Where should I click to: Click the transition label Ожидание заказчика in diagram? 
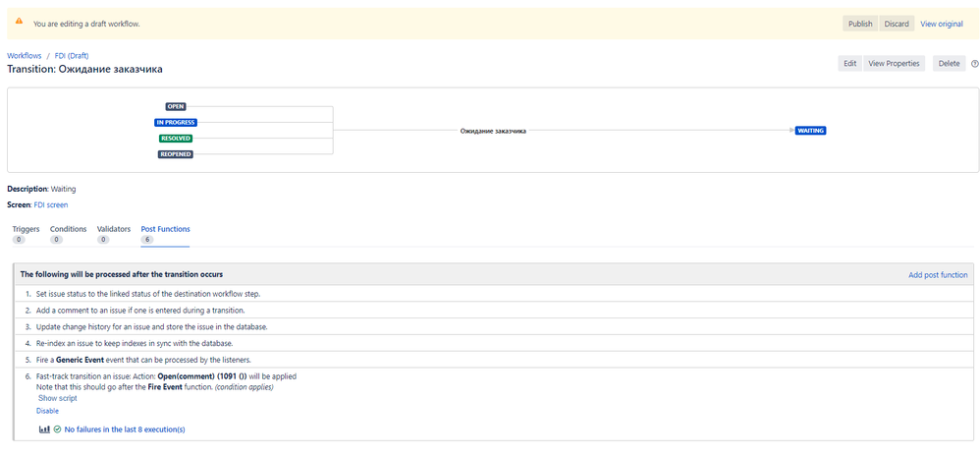(493, 132)
